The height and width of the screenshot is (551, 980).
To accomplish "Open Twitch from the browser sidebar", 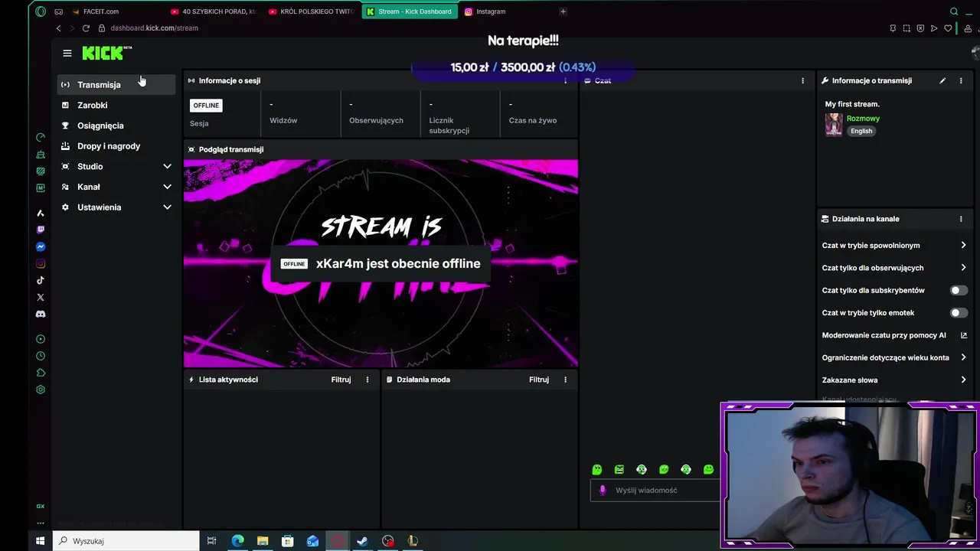I will tap(41, 230).
